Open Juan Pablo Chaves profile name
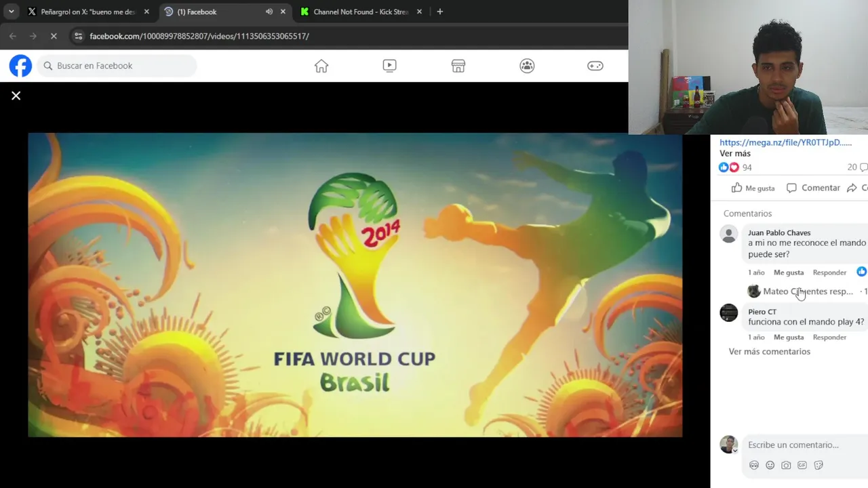The image size is (868, 488). (x=779, y=232)
